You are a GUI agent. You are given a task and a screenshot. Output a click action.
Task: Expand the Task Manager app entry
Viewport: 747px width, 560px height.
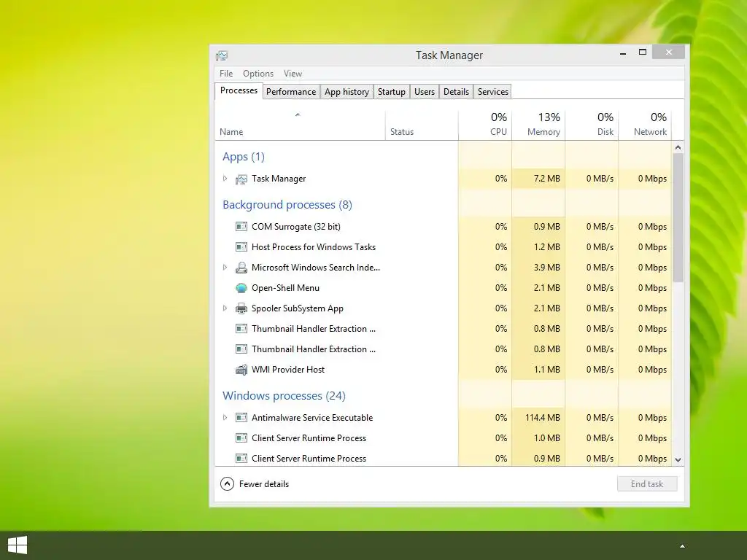point(225,179)
